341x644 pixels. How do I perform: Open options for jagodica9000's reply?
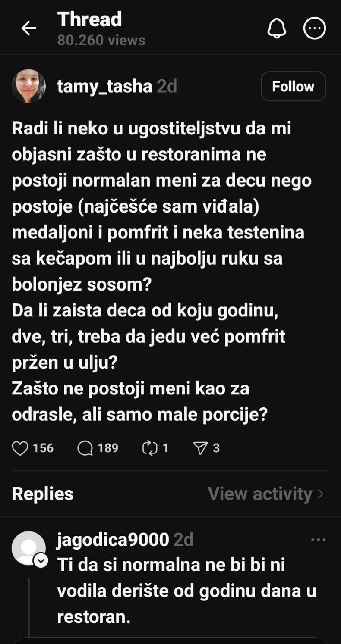[318, 539]
